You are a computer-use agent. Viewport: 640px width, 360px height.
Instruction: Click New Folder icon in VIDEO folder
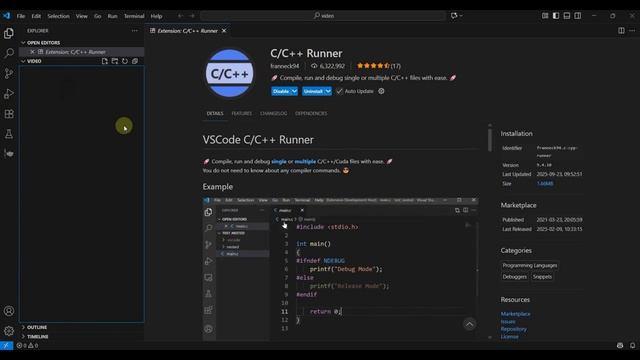tap(115, 61)
